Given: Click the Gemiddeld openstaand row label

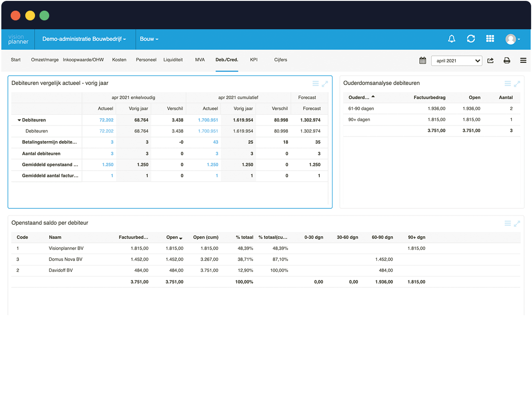Looking at the screenshot, I should click(x=50, y=164).
